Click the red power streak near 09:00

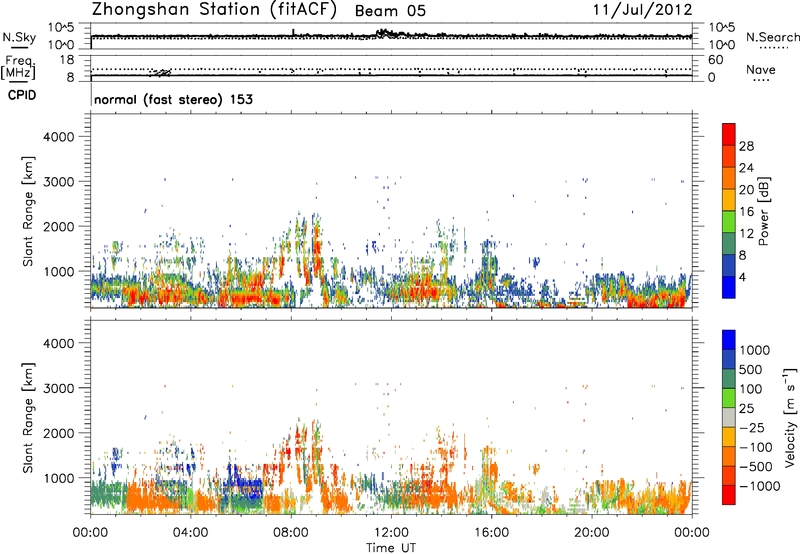(317, 250)
